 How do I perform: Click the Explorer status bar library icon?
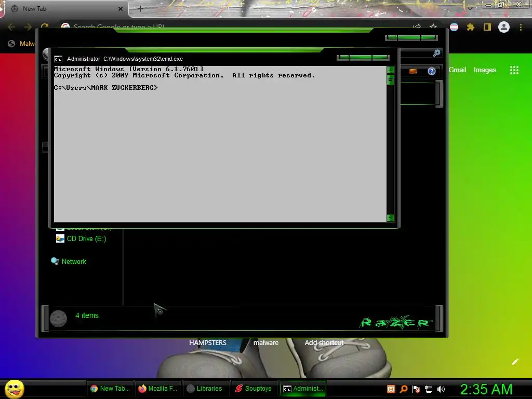tap(58, 318)
